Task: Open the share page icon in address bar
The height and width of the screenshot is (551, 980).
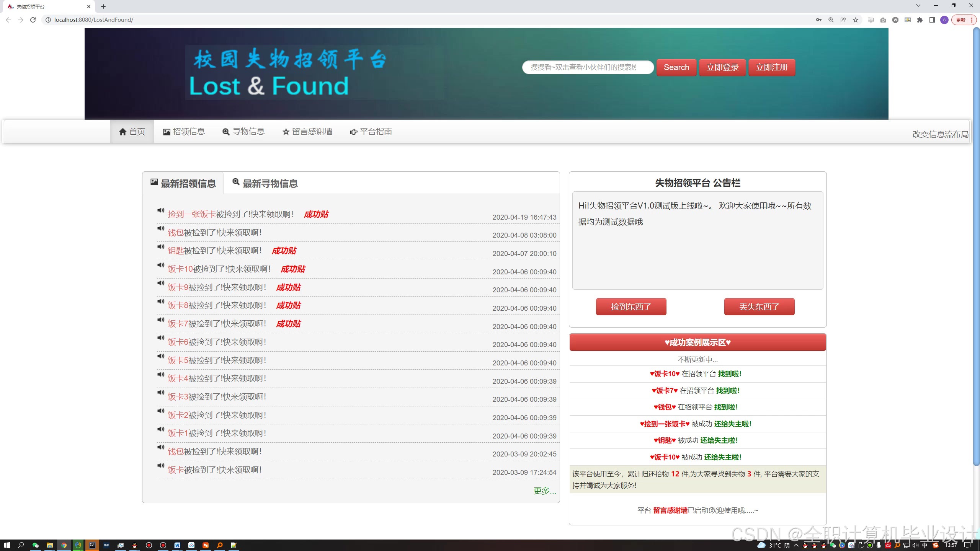Action: [x=843, y=20]
